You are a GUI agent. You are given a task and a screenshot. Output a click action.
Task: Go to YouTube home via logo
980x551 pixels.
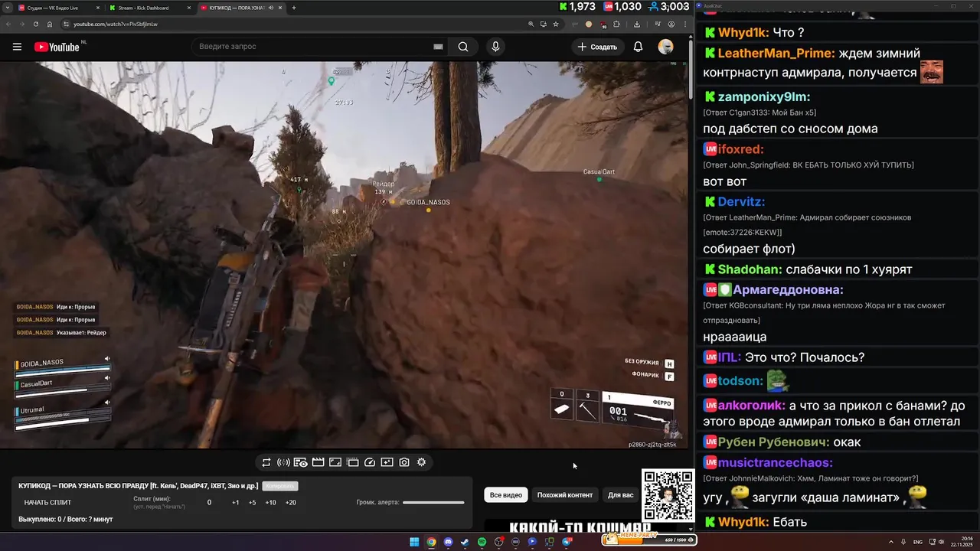pos(57,47)
